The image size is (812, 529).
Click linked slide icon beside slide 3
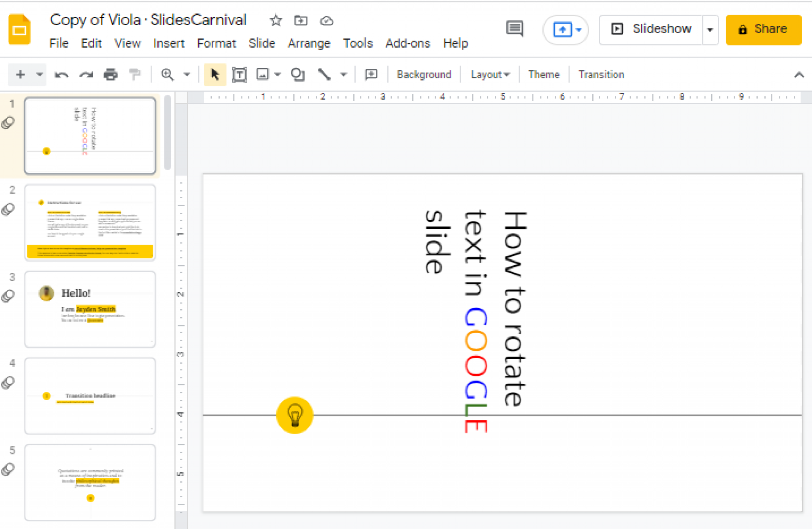click(x=8, y=296)
